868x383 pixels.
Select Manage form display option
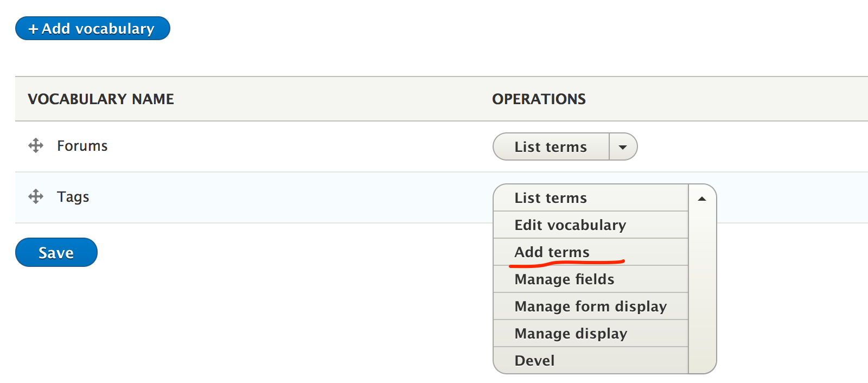tap(590, 306)
